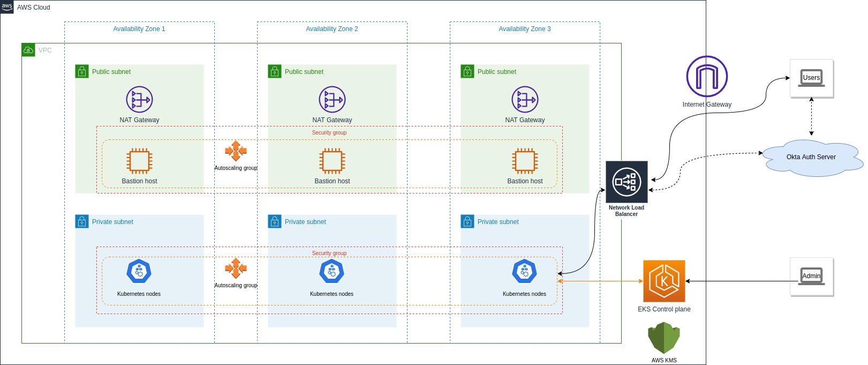Select the VPC cloud icon
The width and height of the screenshot is (868, 365).
tap(28, 50)
